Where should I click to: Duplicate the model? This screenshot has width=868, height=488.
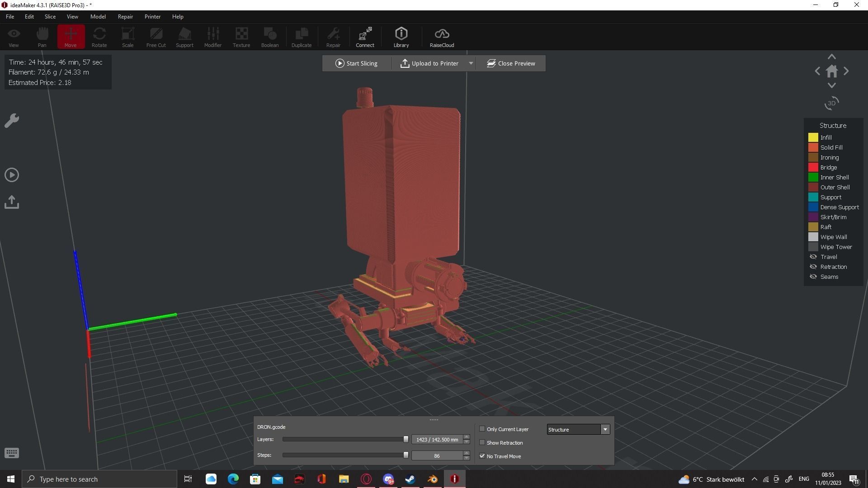pos(301,36)
